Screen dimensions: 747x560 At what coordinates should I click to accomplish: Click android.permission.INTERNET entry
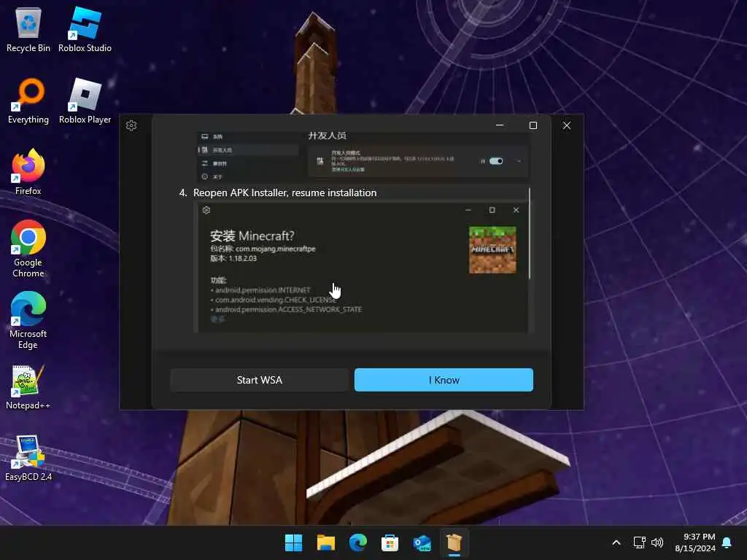pyautogui.click(x=263, y=290)
